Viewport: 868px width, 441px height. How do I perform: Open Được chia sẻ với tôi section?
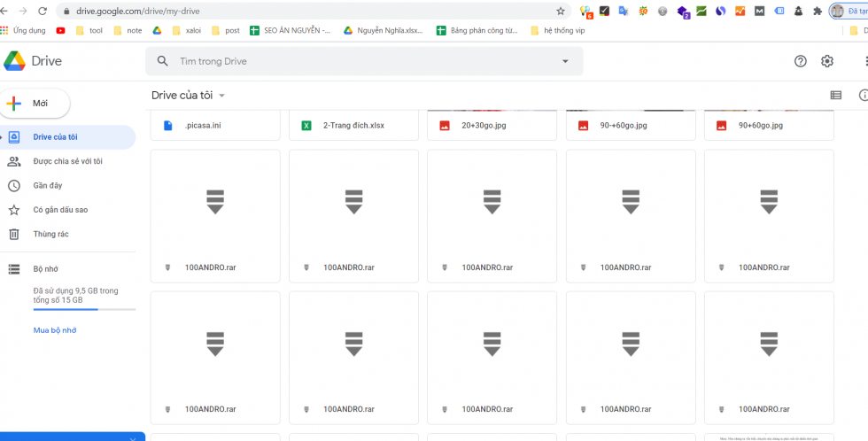pyautogui.click(x=67, y=161)
